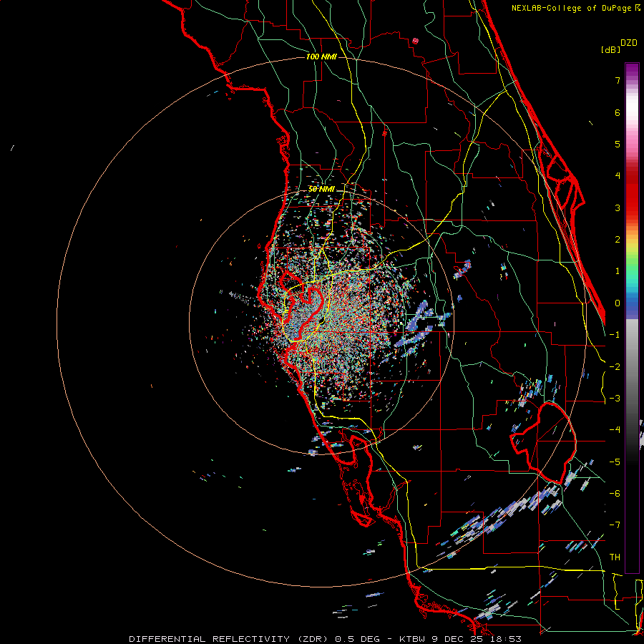Click the -5 value on color scale
Image resolution: width=644 pixels, height=644 pixels.
(615, 462)
